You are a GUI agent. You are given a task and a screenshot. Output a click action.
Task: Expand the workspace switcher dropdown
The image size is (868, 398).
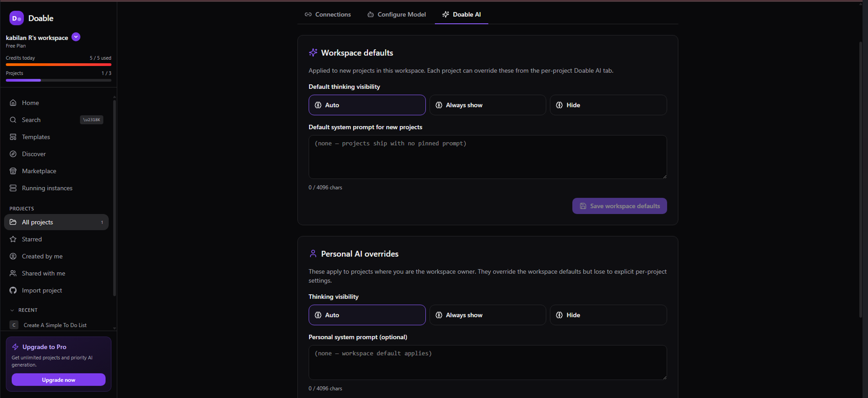tap(76, 37)
